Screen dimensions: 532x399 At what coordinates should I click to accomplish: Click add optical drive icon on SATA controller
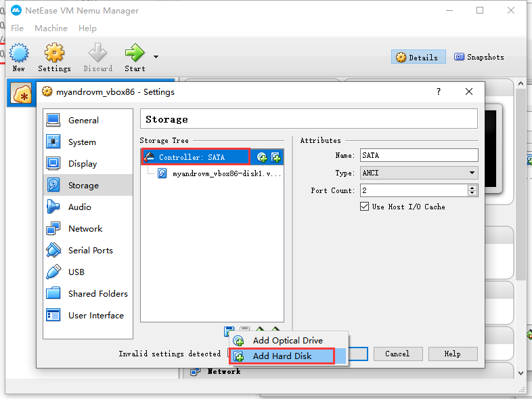262,157
